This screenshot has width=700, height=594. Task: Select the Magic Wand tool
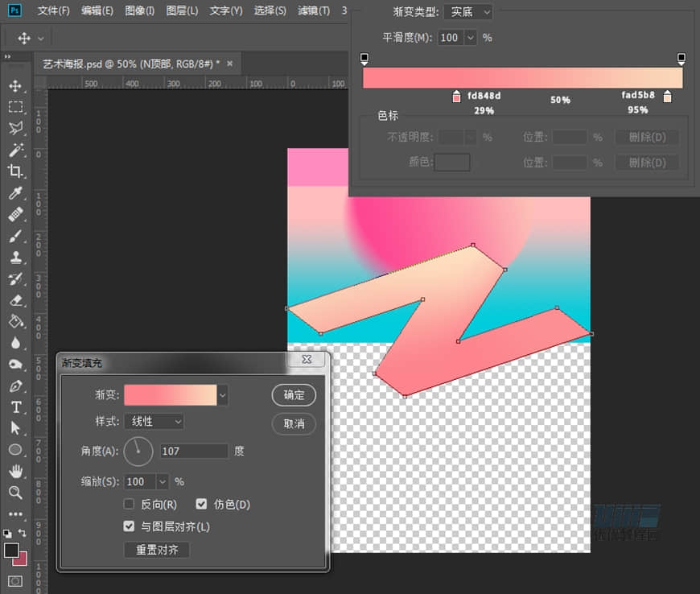15,150
